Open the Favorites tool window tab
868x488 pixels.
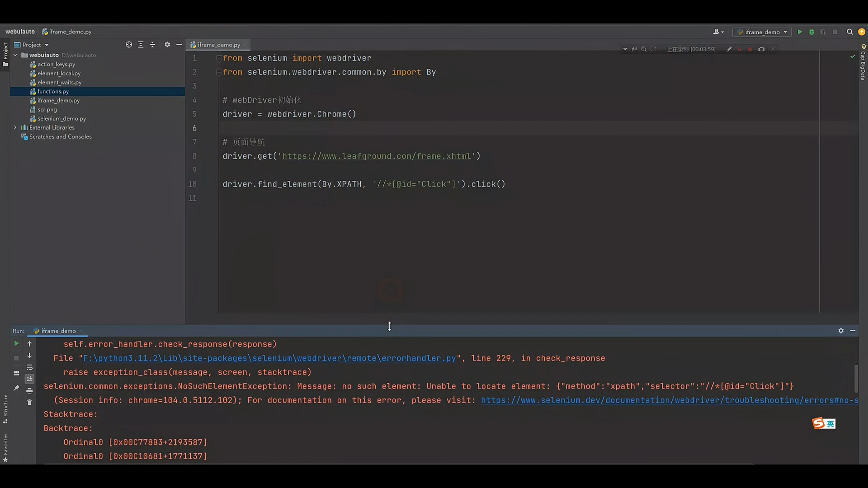coord(5,447)
